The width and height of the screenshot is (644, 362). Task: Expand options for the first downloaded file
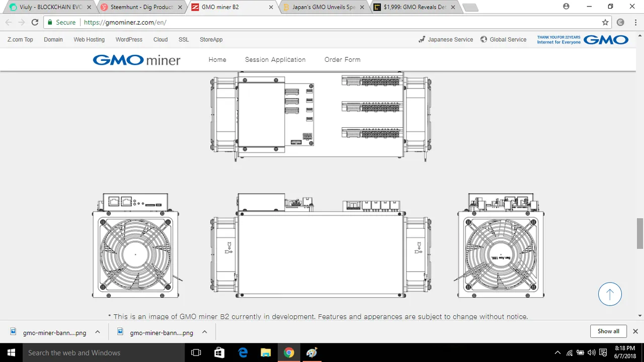(x=98, y=332)
